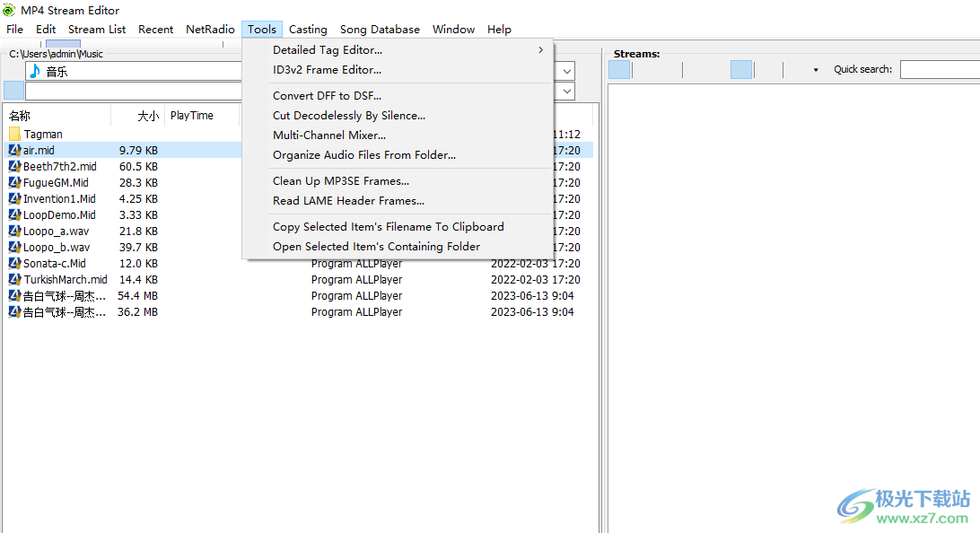This screenshot has width=980, height=533.
Task: Sort by the 名称 column header
Action: [57, 116]
